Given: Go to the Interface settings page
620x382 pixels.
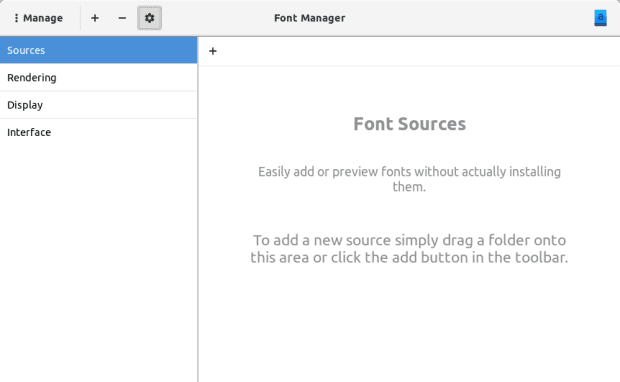Looking at the screenshot, I should pos(98,132).
